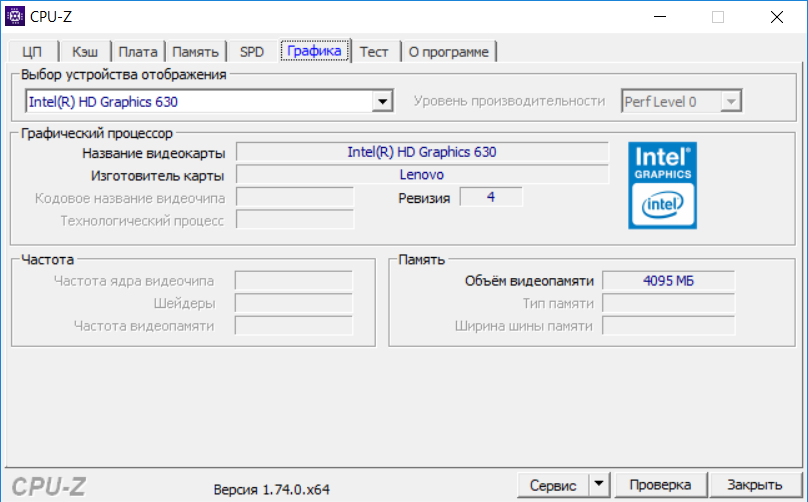Click the empty Шейдеры field
808x502 pixels.
coord(294,303)
